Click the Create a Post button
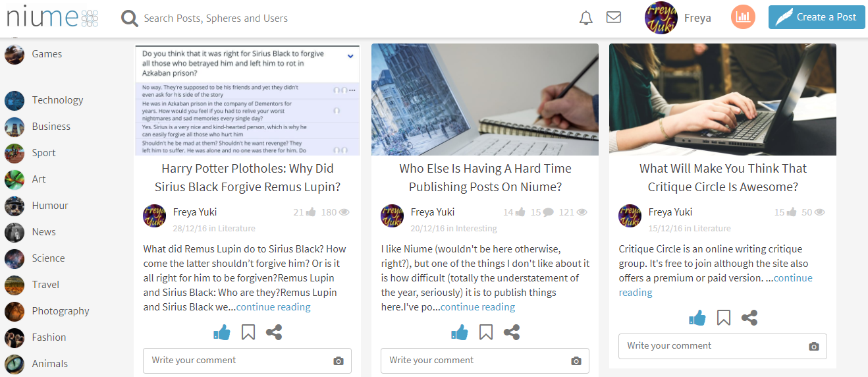Screen dimensions: 868x377 (817, 17)
